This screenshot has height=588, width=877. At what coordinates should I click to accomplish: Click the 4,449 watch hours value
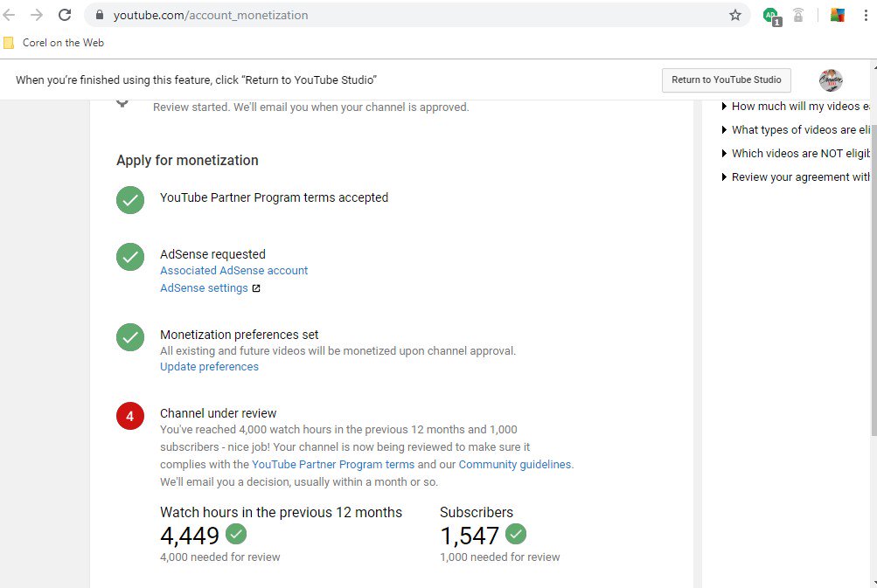coord(190,536)
